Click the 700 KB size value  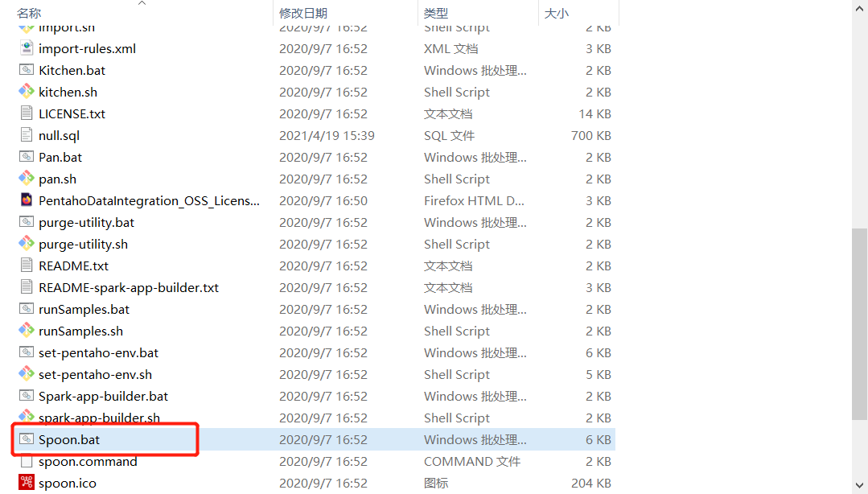click(590, 136)
